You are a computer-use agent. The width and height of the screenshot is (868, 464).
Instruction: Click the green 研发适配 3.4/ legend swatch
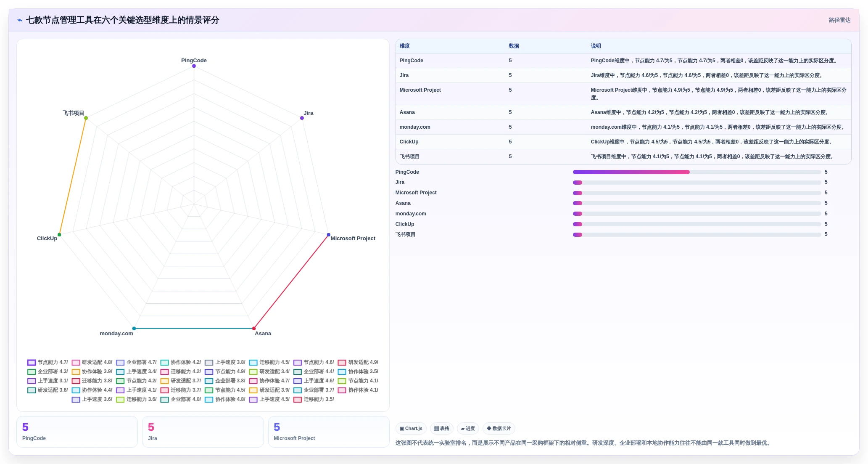(x=253, y=372)
